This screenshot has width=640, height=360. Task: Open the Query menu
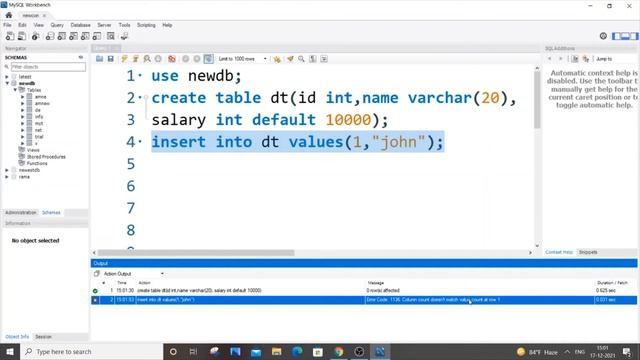(x=57, y=25)
